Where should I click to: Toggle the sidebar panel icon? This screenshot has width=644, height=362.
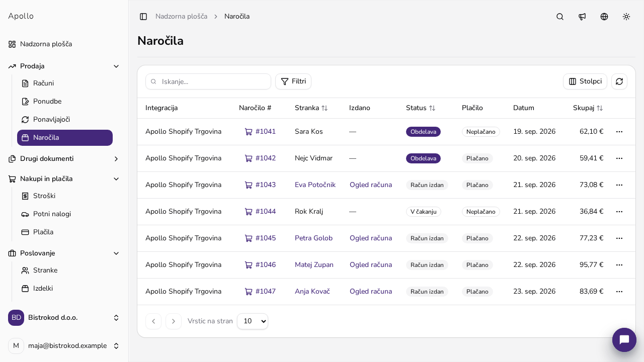[x=143, y=17]
